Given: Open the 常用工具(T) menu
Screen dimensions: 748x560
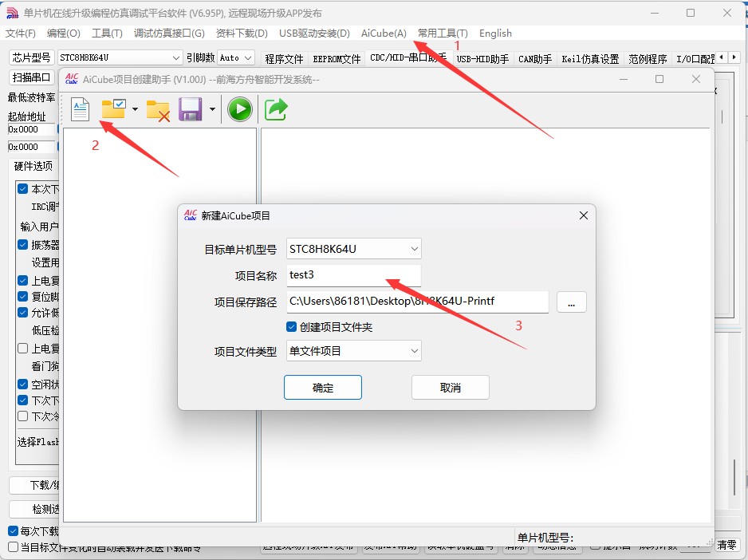Looking at the screenshot, I should point(443,34).
